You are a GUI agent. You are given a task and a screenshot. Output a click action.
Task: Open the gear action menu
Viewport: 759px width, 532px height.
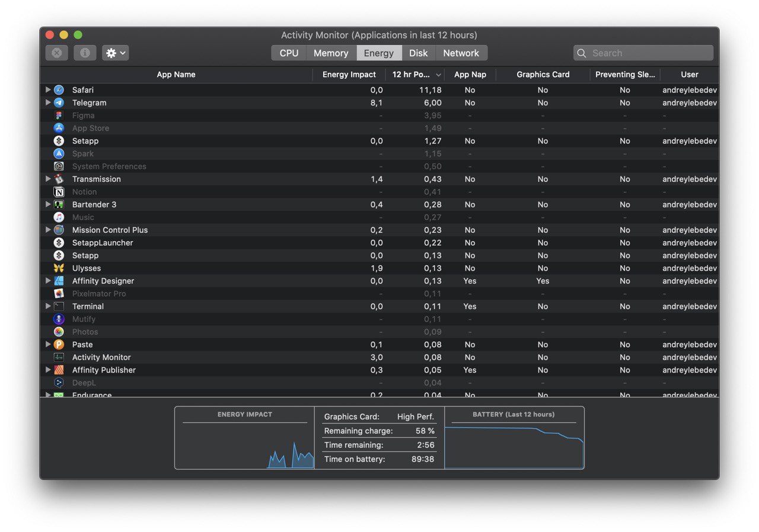coord(115,53)
